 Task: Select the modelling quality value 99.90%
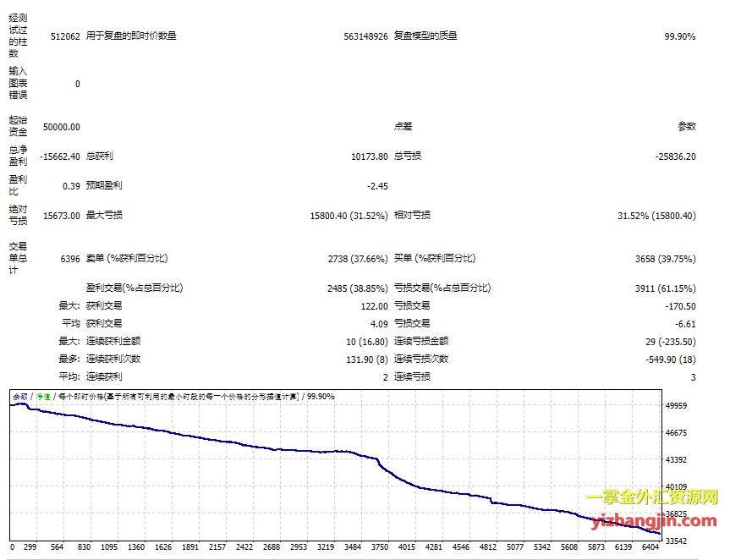click(680, 36)
